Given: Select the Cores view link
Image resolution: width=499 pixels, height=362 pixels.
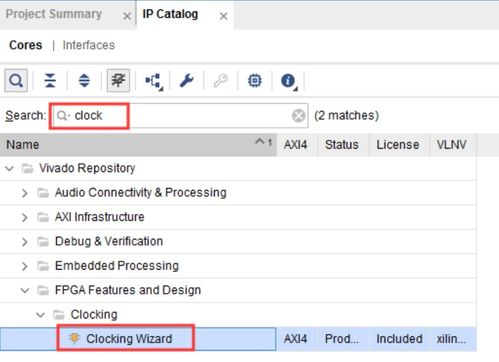Looking at the screenshot, I should 26,45.
